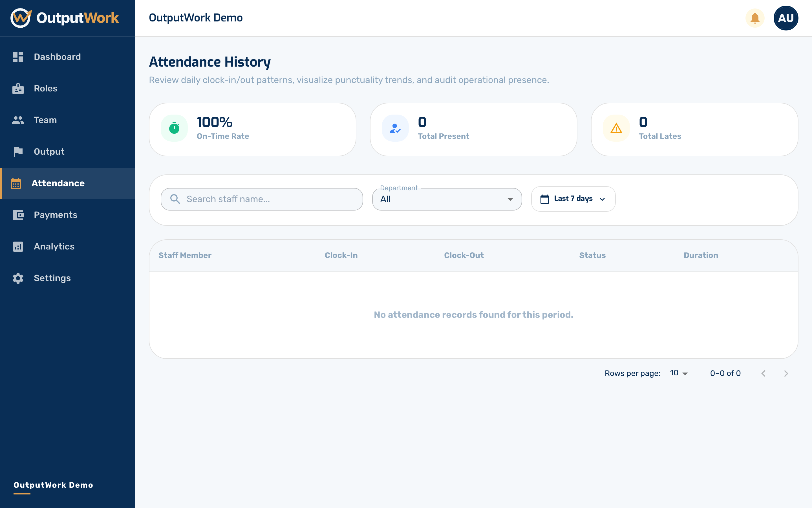Image resolution: width=812 pixels, height=508 pixels.
Task: Click the Payments wallet icon
Action: click(18, 215)
